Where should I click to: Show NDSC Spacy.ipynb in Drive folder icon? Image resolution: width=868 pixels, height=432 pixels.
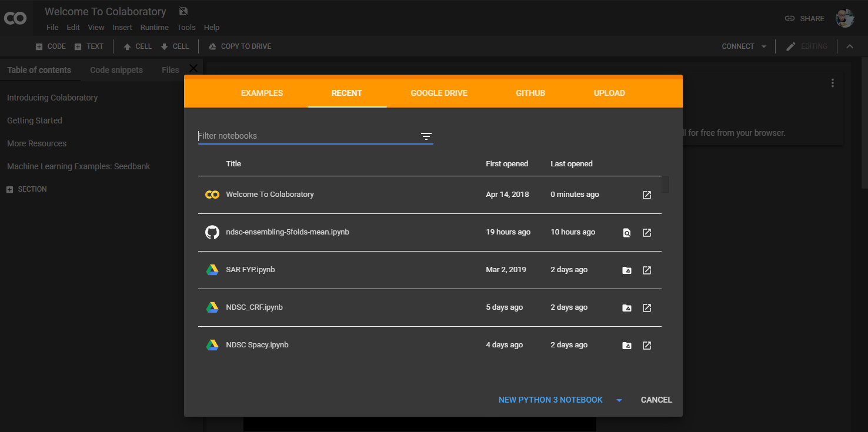pyautogui.click(x=627, y=346)
